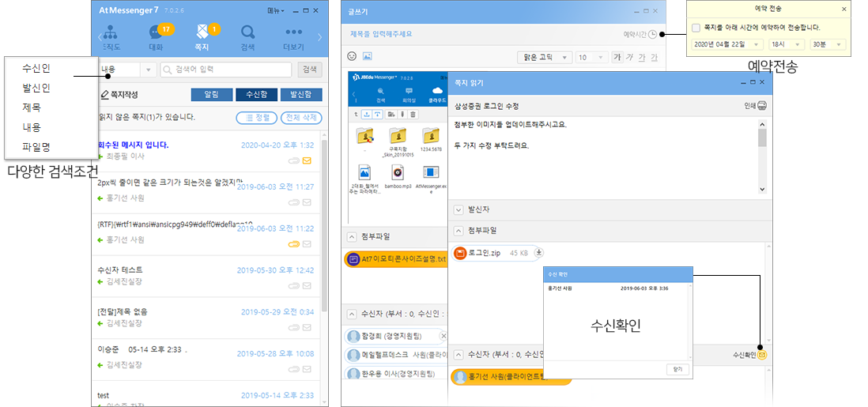Open the 쪽지 memo tab

[x=202, y=37]
